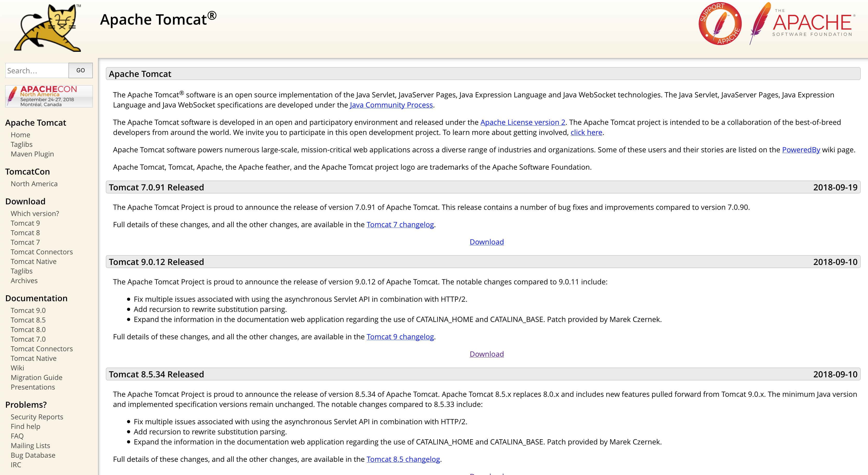The image size is (868, 475).
Task: Go to TomcatCon North America page
Action: click(34, 184)
